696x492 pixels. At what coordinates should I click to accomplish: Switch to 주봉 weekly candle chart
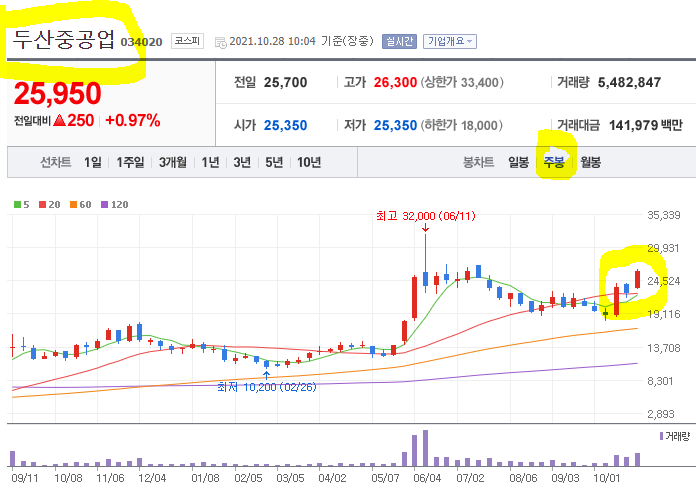tap(554, 163)
